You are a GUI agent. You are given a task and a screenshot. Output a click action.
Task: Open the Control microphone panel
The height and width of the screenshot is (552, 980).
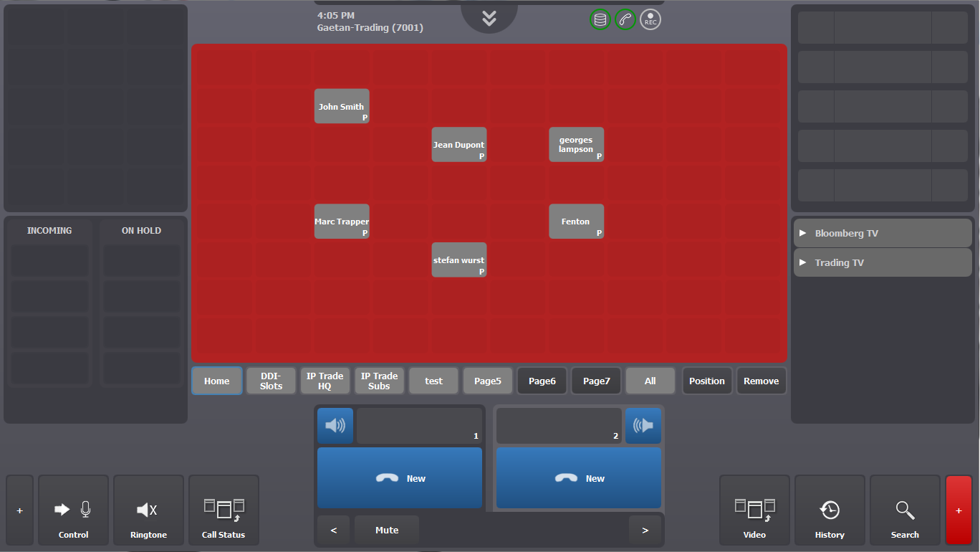pyautogui.click(x=74, y=510)
